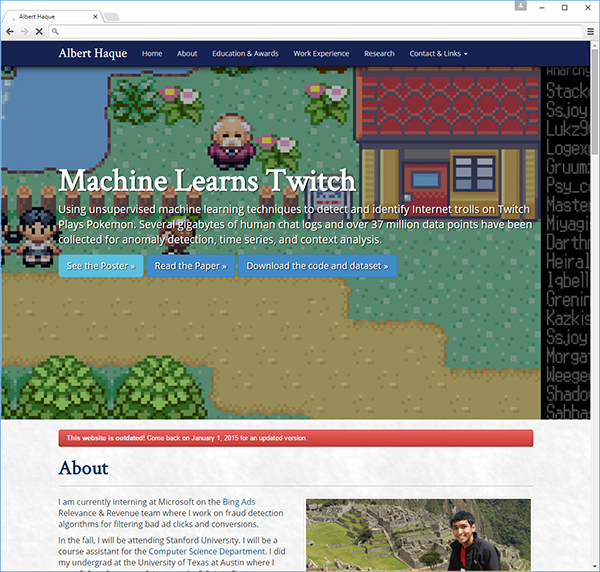The image size is (600, 572).
Task: Click the scrollbar down arrow
Action: (595, 566)
